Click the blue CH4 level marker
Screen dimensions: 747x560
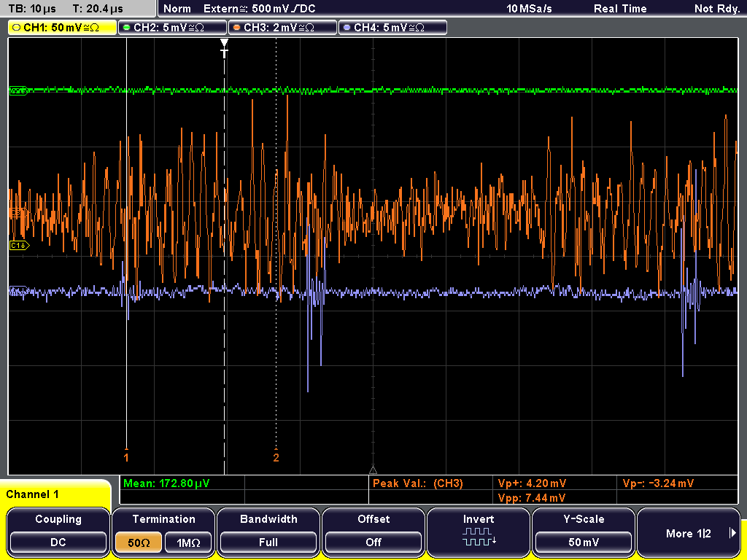click(18, 291)
